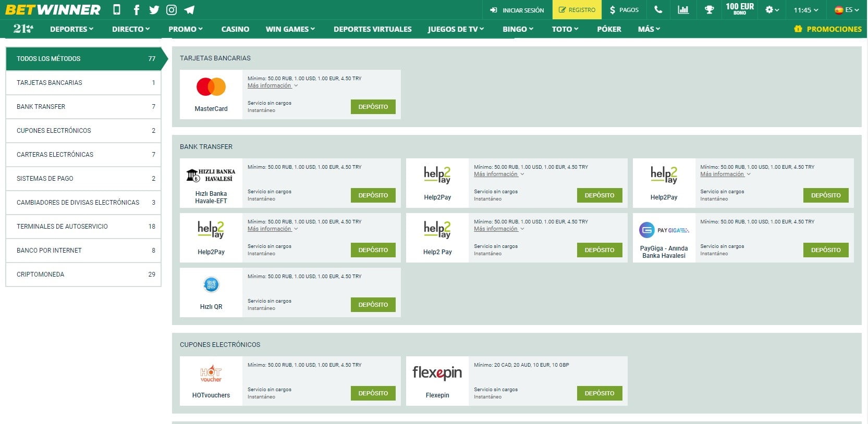Image resolution: width=868 pixels, height=424 pixels.
Task: Select the CRIPTOMONEDA category
Action: coord(83,275)
